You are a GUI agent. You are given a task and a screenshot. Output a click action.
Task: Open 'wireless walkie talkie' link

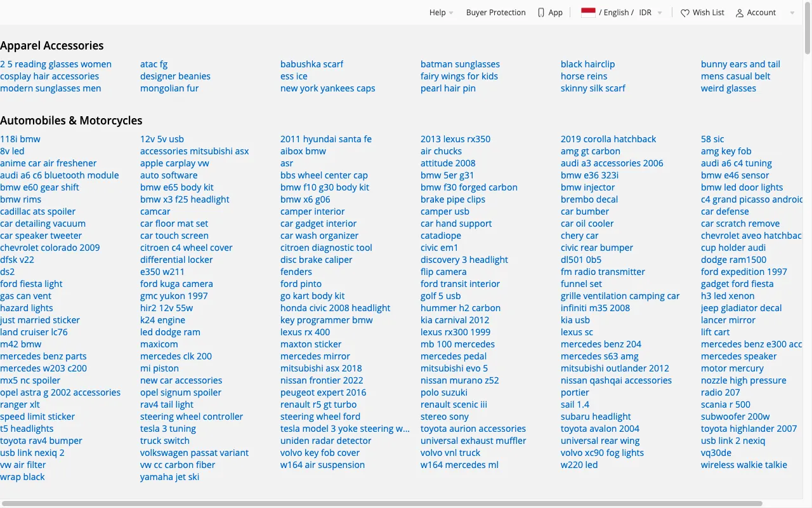[x=744, y=465]
